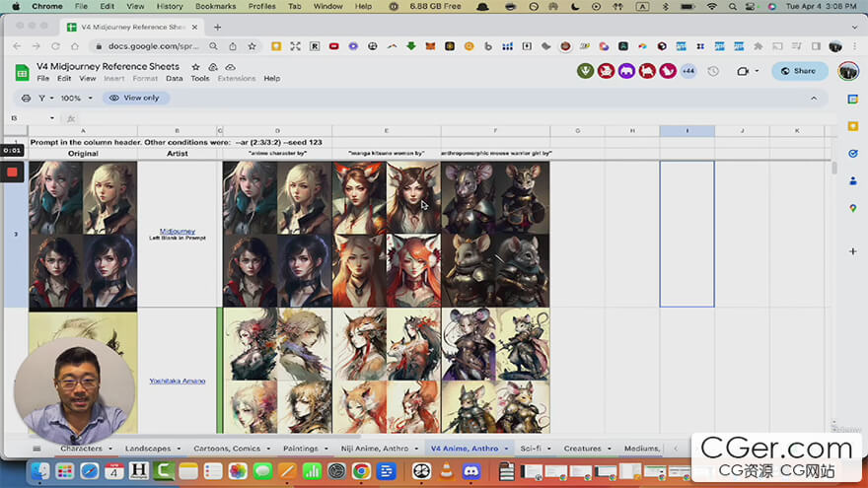Click the View only button
Image resolution: width=868 pixels, height=488 pixels.
134,98
